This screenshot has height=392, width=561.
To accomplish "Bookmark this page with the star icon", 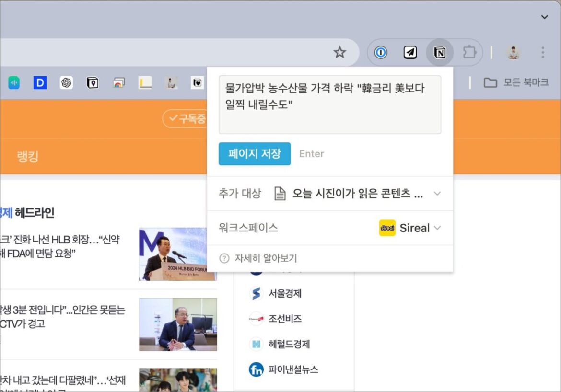I will [339, 53].
